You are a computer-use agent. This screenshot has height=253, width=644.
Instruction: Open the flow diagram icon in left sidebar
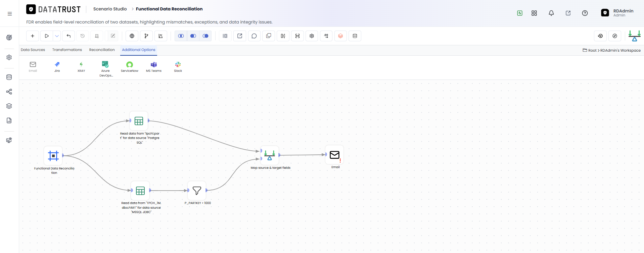9,92
